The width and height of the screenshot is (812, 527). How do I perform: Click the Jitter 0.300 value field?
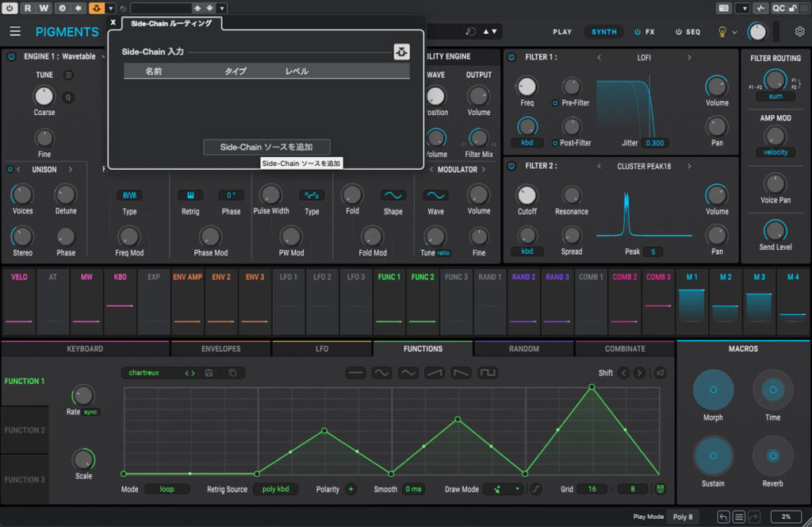tap(654, 143)
